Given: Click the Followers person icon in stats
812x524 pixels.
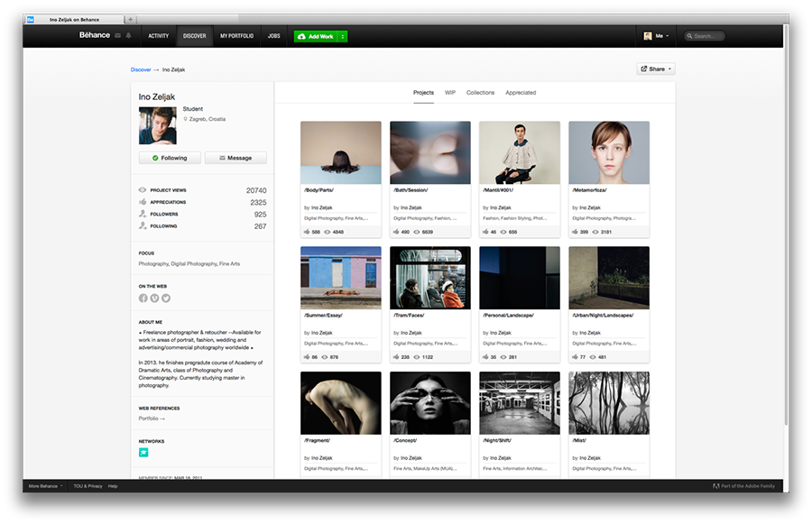Looking at the screenshot, I should tap(143, 214).
